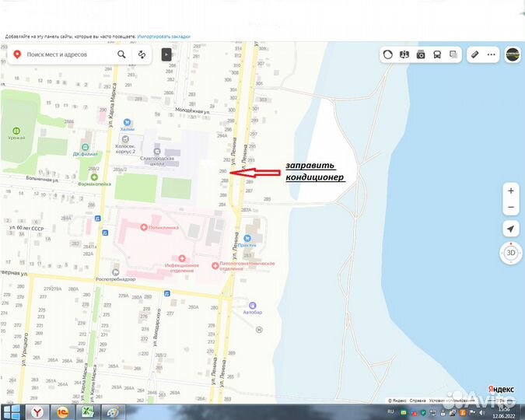The image size is (525, 420).
Task: Click the 'Импортировать закладки' link
Action: pyautogui.click(x=164, y=37)
